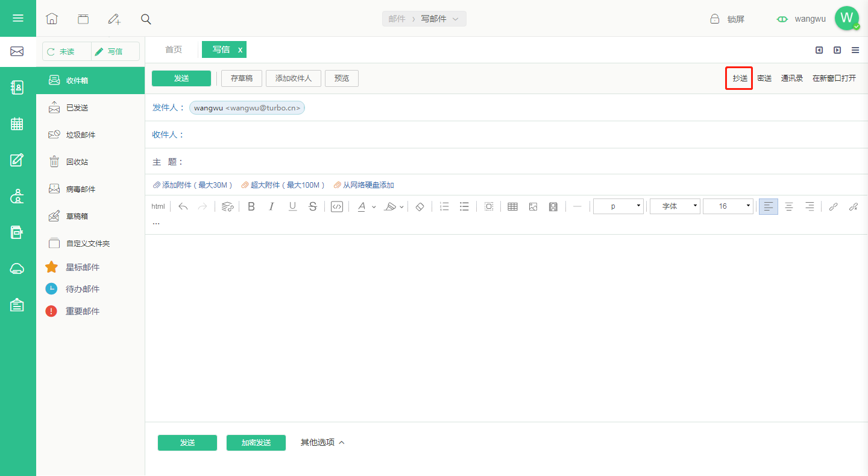Click into the 收件人 recipient field
This screenshot has width=868, height=476.
tap(524, 135)
